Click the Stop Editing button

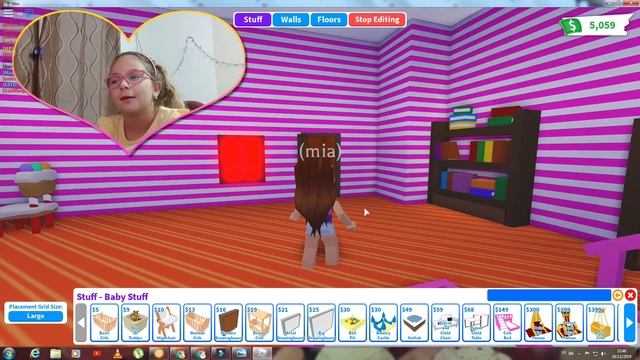[377, 19]
